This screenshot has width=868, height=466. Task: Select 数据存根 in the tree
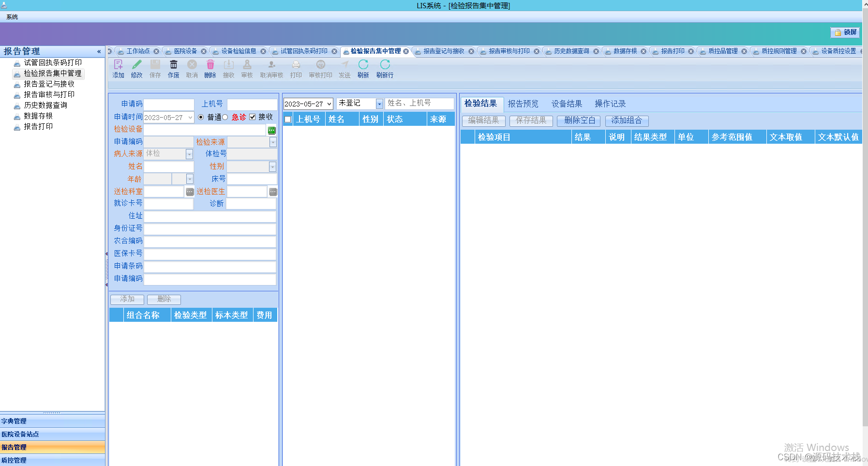(x=38, y=116)
